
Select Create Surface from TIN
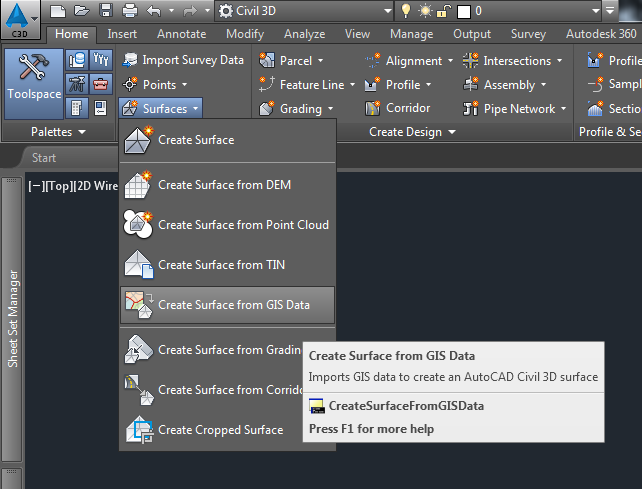(228, 265)
